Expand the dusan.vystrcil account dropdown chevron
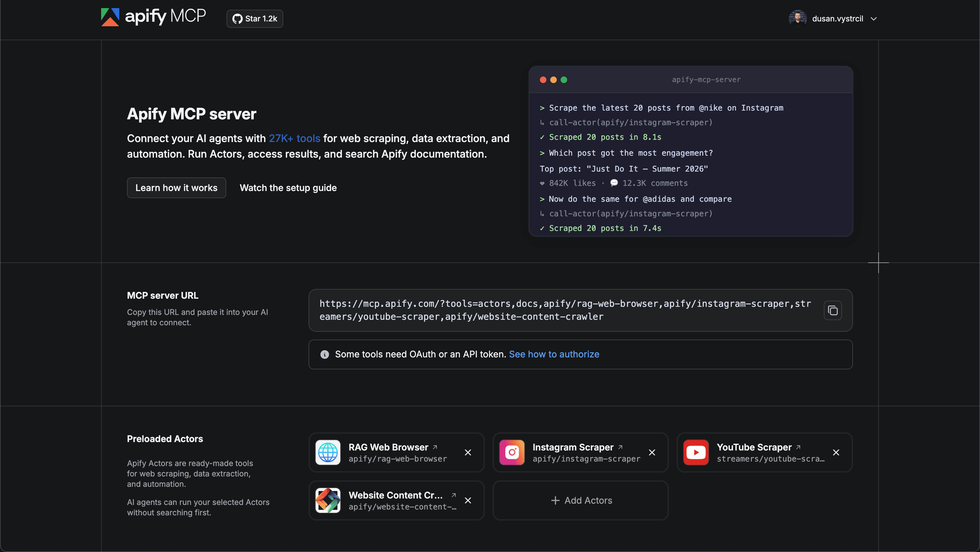The image size is (980, 552). tap(874, 19)
